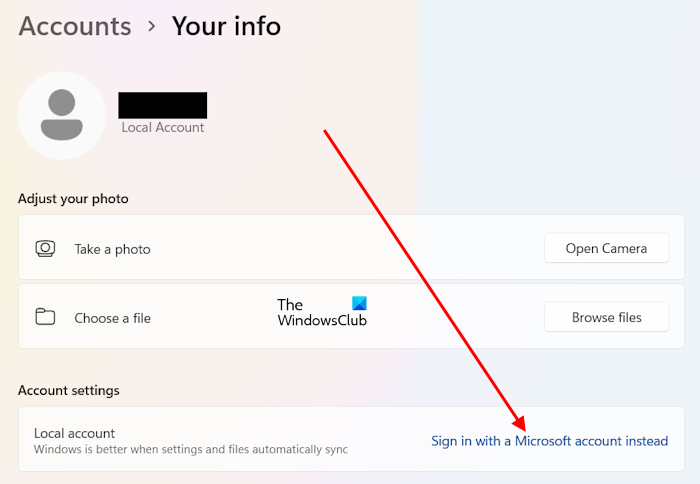Image resolution: width=700 pixels, height=484 pixels.
Task: Click the TheWindowsClub blue logo icon
Action: tap(359, 303)
